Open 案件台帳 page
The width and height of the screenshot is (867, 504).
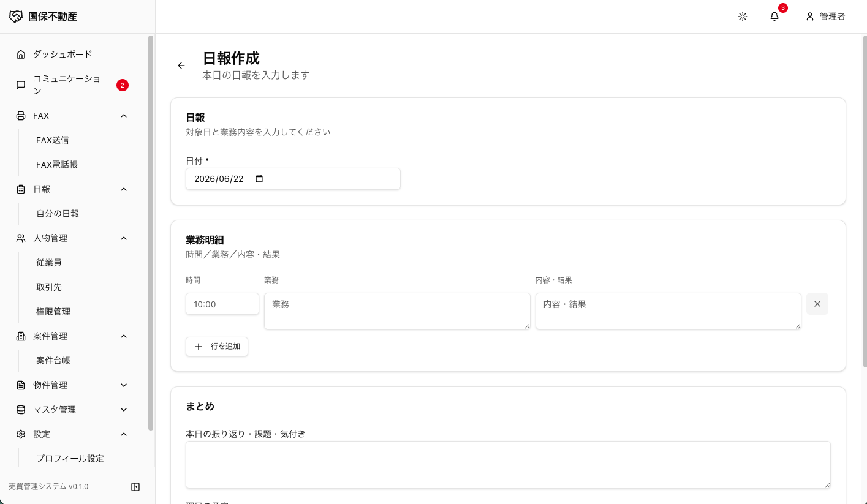pos(53,361)
